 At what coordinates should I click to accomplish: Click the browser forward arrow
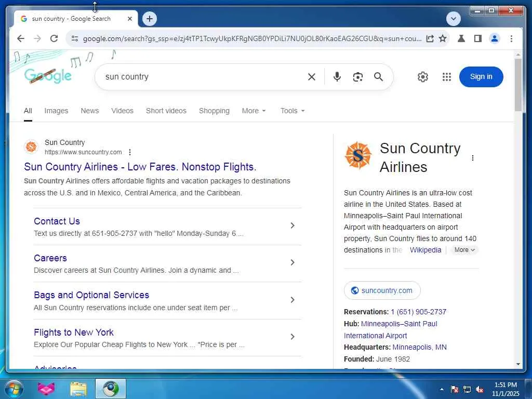[37, 38]
